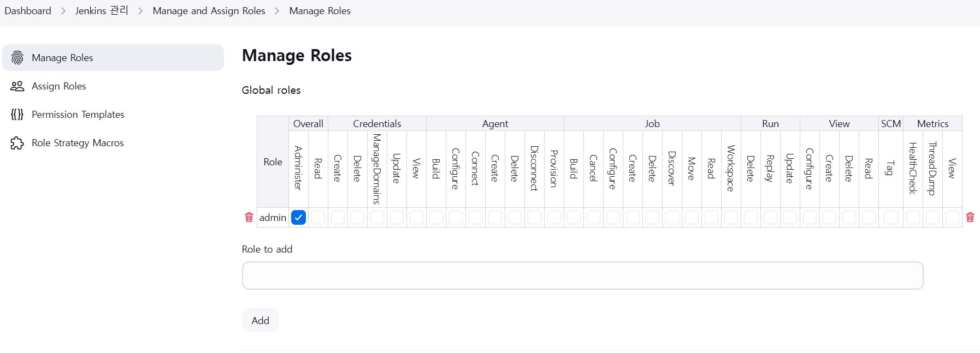Image resolution: width=980 pixels, height=353 pixels.
Task: Click chevron after Manage and Assign Roles
Action: pos(277,11)
